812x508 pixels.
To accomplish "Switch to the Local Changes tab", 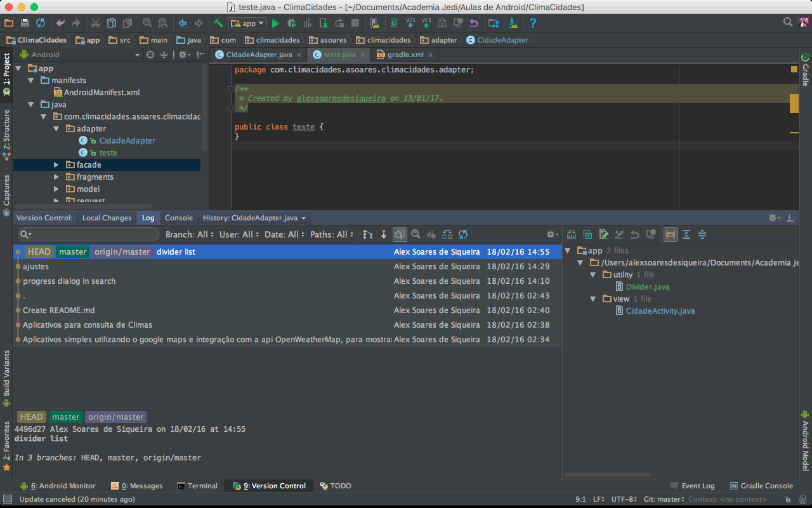I will point(107,218).
